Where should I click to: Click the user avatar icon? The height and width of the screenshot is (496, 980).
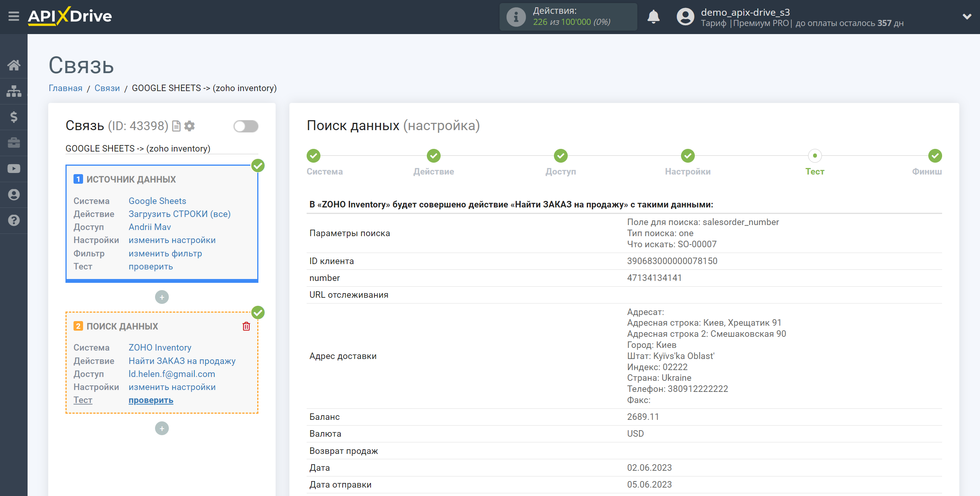point(685,17)
